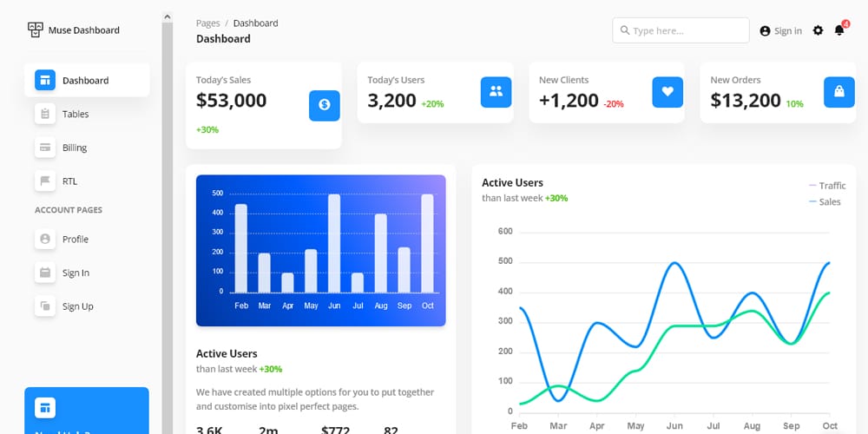Click the $13,200 new orders value

click(746, 101)
